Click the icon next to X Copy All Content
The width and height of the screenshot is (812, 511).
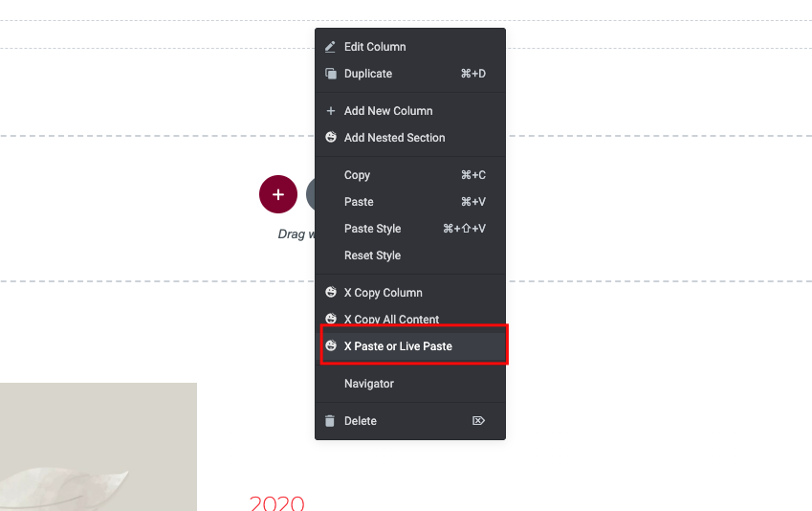pos(330,319)
